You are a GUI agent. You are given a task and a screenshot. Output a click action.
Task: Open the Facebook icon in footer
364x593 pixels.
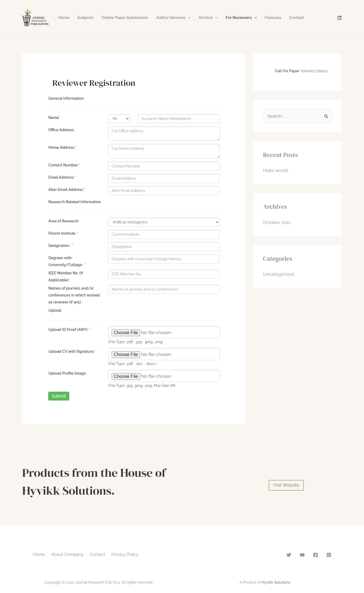pyautogui.click(x=315, y=555)
